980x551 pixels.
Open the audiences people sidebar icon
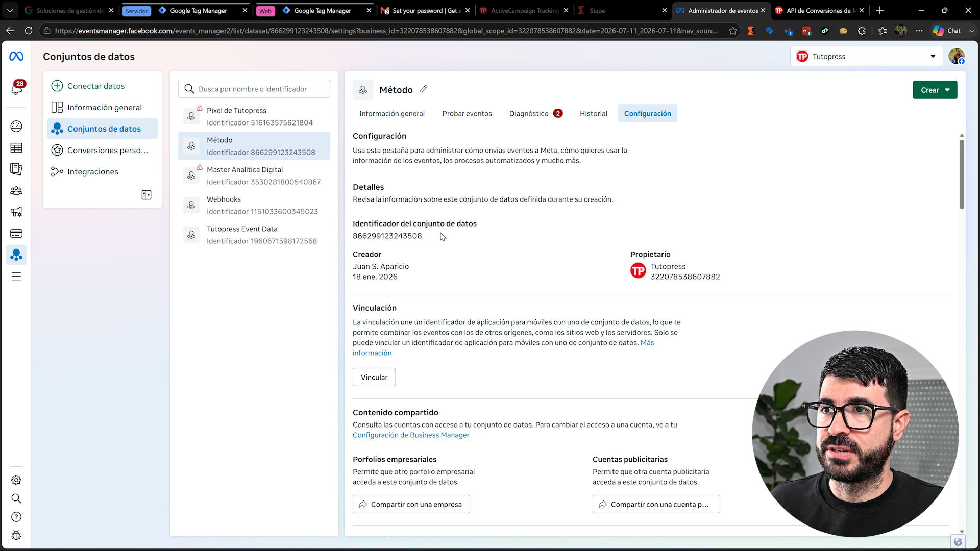[x=16, y=190]
